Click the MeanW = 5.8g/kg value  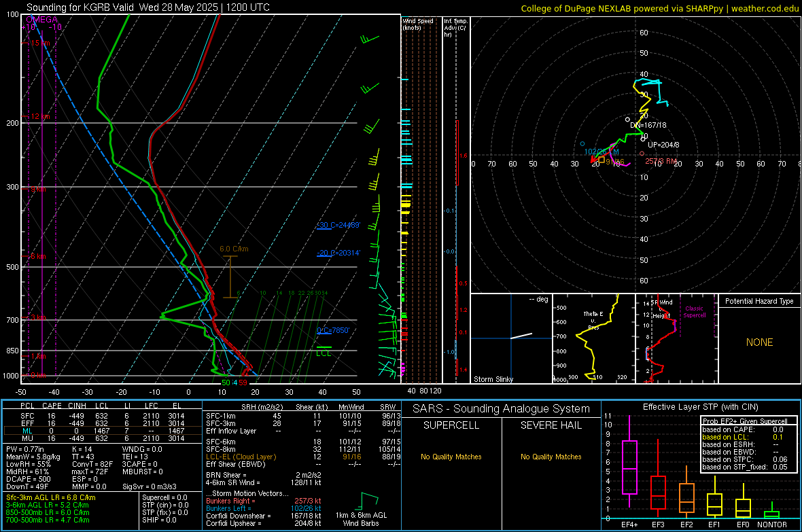point(33,457)
